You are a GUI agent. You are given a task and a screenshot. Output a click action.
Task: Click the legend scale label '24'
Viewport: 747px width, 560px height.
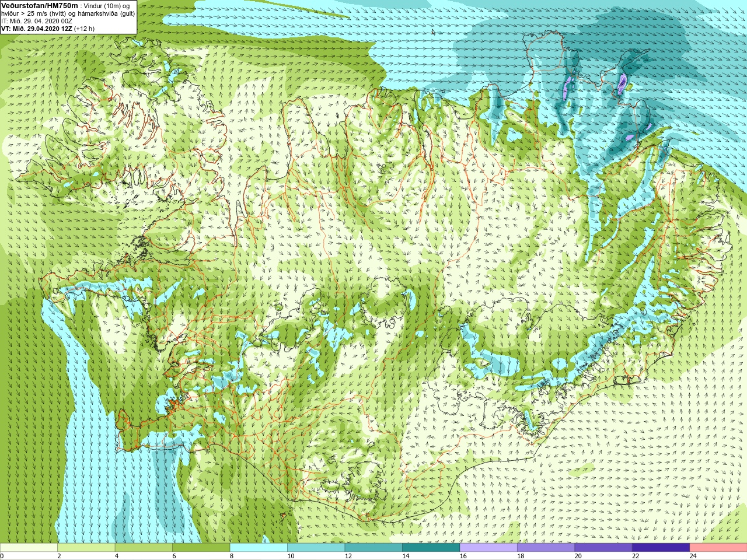[x=693, y=556]
